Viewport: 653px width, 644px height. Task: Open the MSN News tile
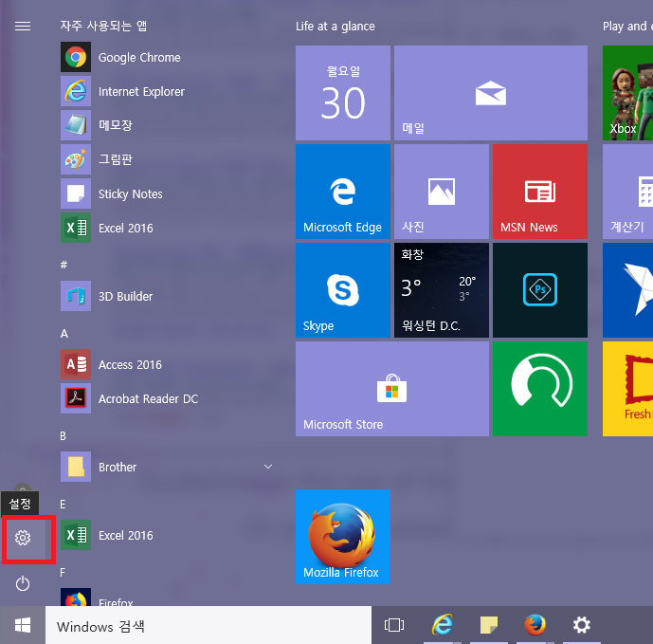[x=540, y=192]
